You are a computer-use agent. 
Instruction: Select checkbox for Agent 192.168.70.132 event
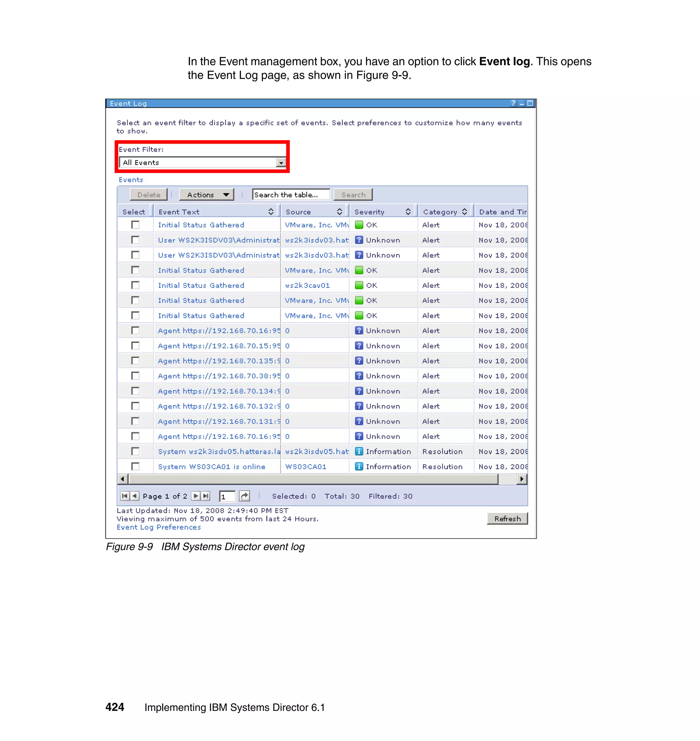(135, 406)
